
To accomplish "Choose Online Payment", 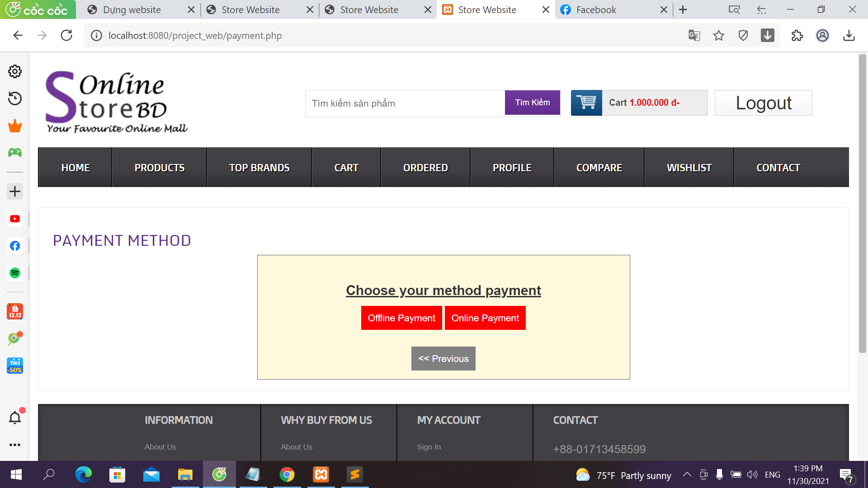I will tap(485, 318).
